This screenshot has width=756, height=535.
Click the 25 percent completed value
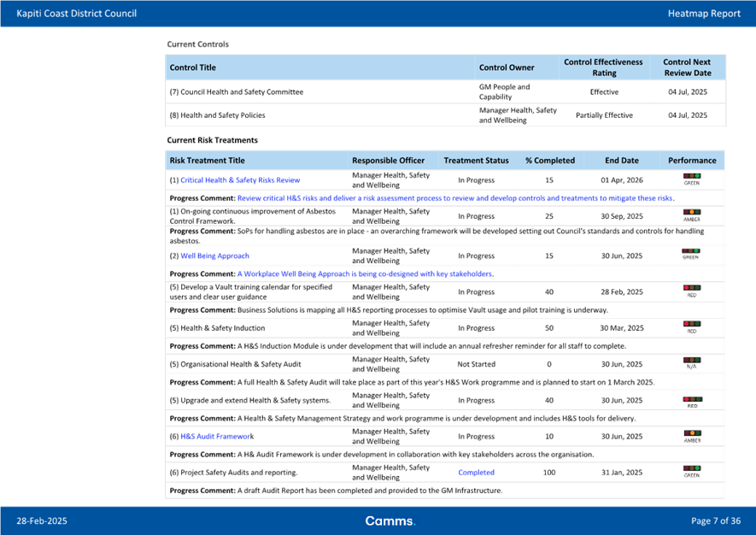point(549,216)
